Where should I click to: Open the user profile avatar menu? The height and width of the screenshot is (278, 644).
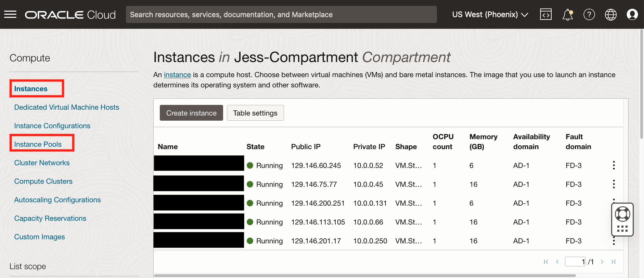click(x=632, y=14)
